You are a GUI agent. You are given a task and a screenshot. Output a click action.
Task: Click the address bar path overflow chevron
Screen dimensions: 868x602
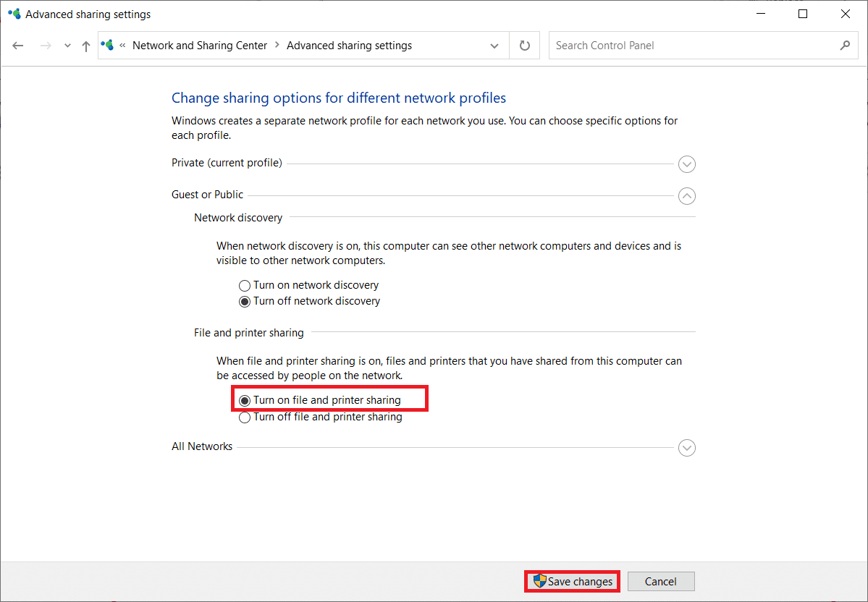pos(123,46)
